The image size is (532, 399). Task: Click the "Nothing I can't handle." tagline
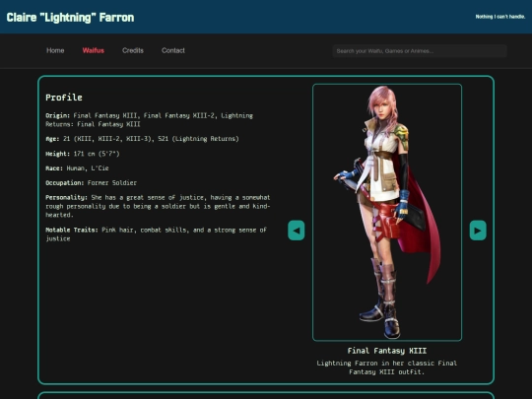[500, 17]
